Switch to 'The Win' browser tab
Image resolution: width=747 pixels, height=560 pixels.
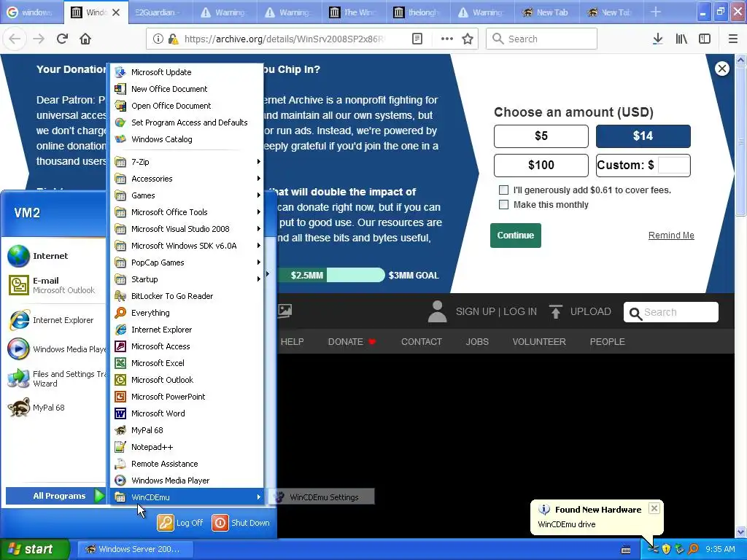(x=354, y=12)
